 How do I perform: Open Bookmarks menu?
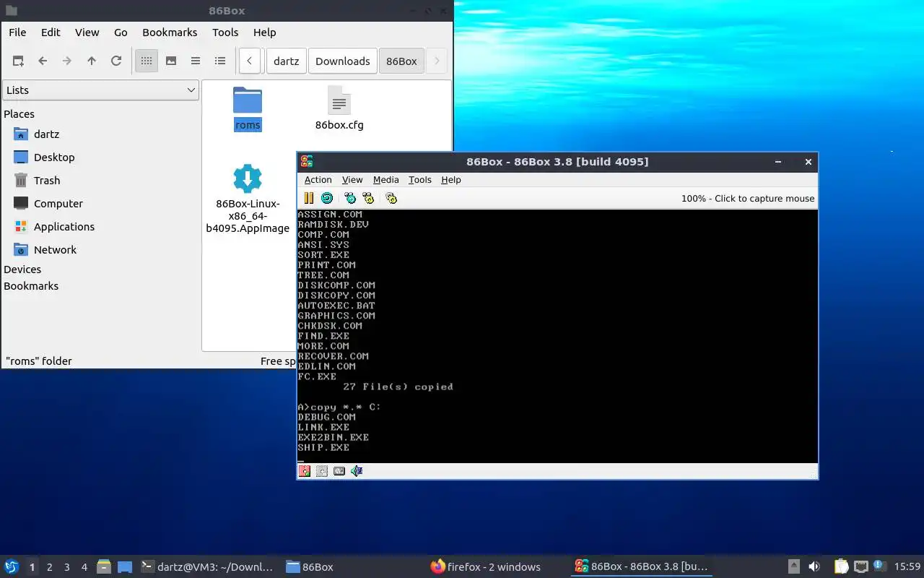pos(170,33)
